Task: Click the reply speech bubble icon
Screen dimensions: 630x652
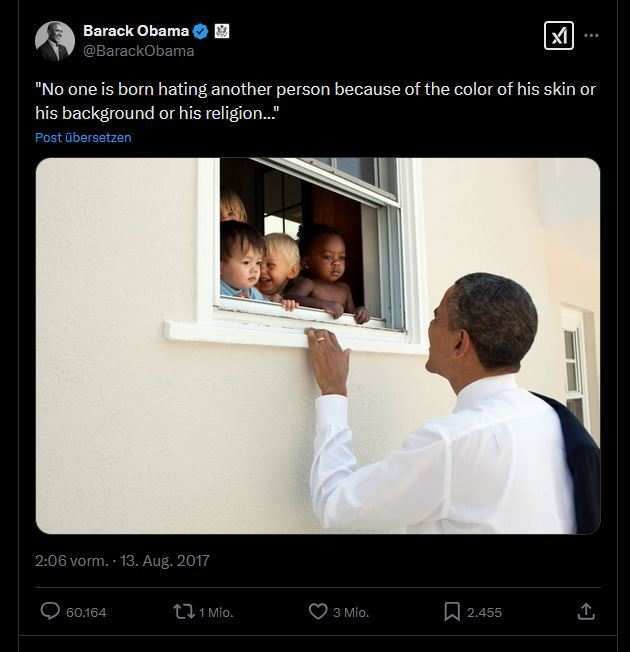Action: tap(50, 611)
